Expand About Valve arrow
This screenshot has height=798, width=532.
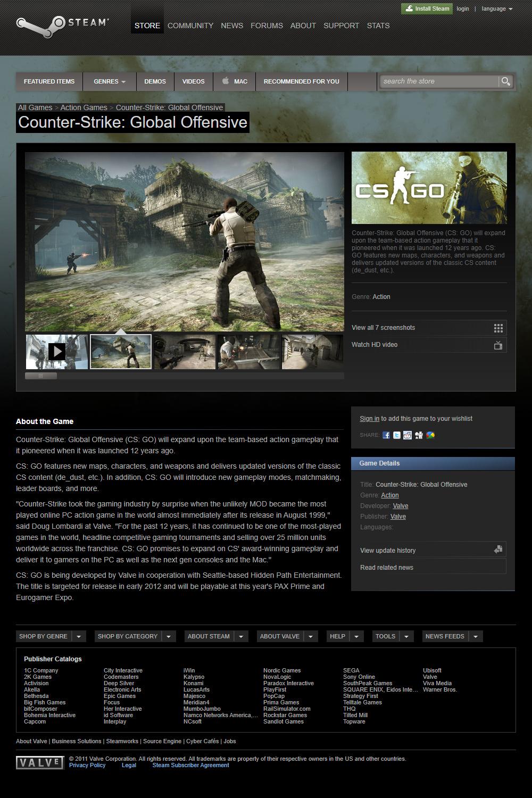[x=311, y=636]
